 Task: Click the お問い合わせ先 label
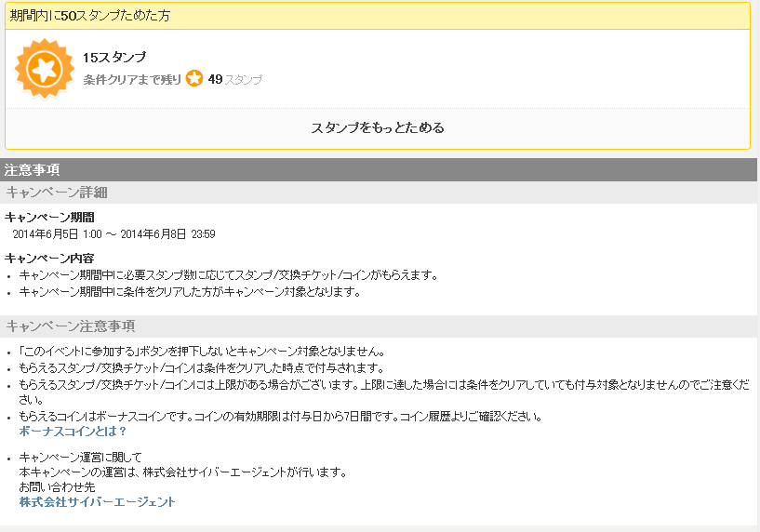tap(57, 487)
